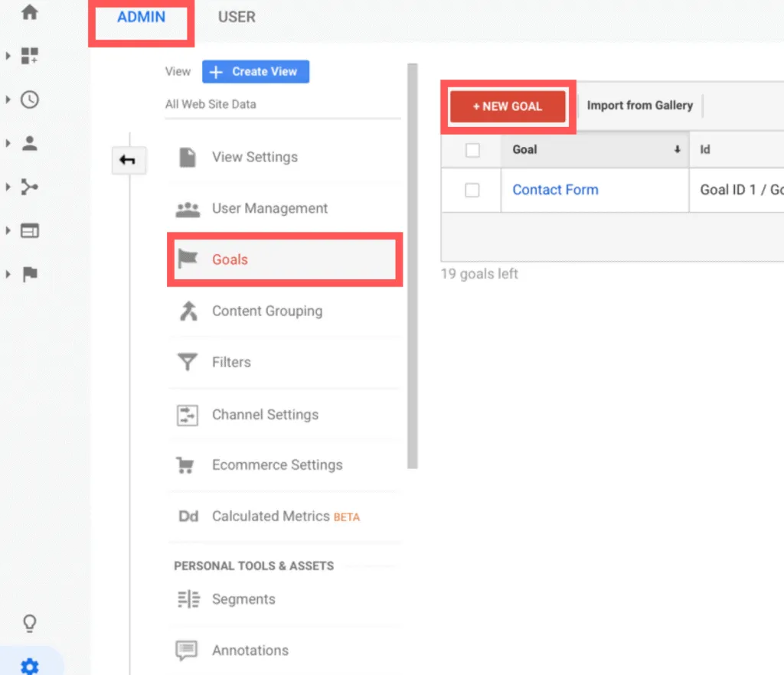The width and height of the screenshot is (784, 675).
Task: Toggle the select-all goals header checkbox
Action: click(472, 150)
